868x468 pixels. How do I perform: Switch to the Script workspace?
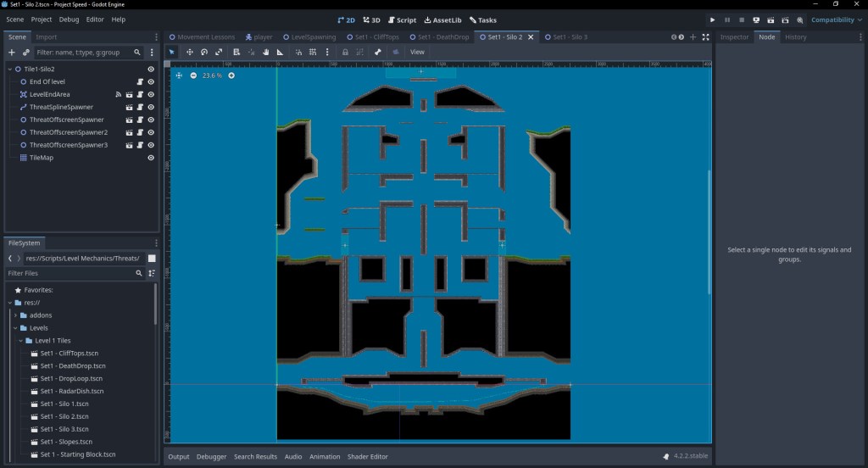[x=402, y=19]
